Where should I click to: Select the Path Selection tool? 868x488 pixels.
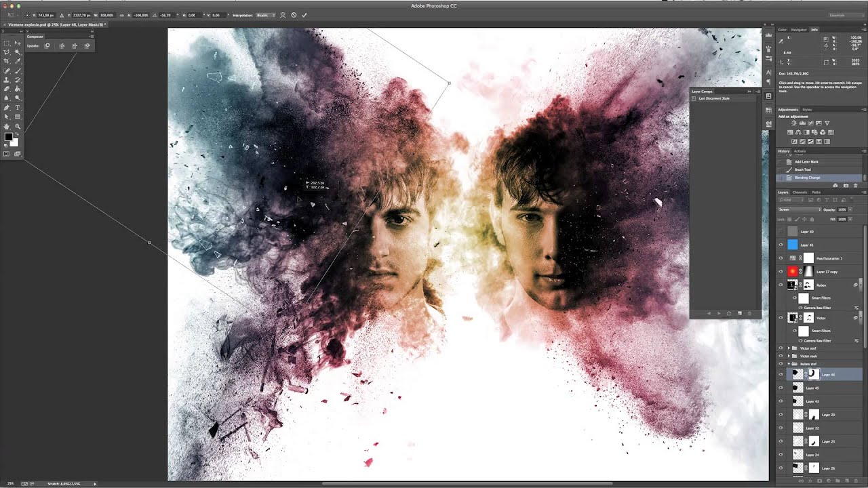point(7,117)
